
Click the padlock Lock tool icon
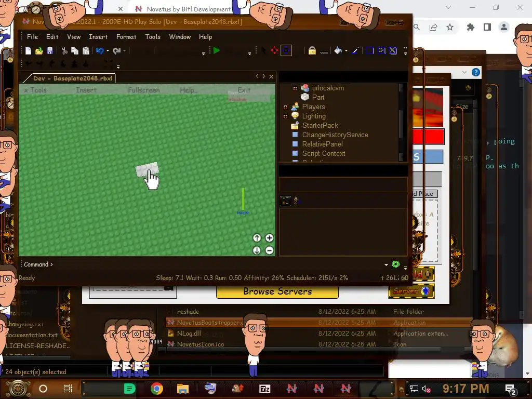(x=312, y=51)
